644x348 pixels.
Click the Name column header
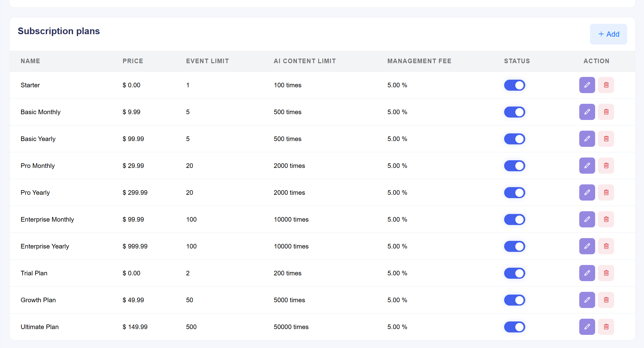pyautogui.click(x=30, y=61)
